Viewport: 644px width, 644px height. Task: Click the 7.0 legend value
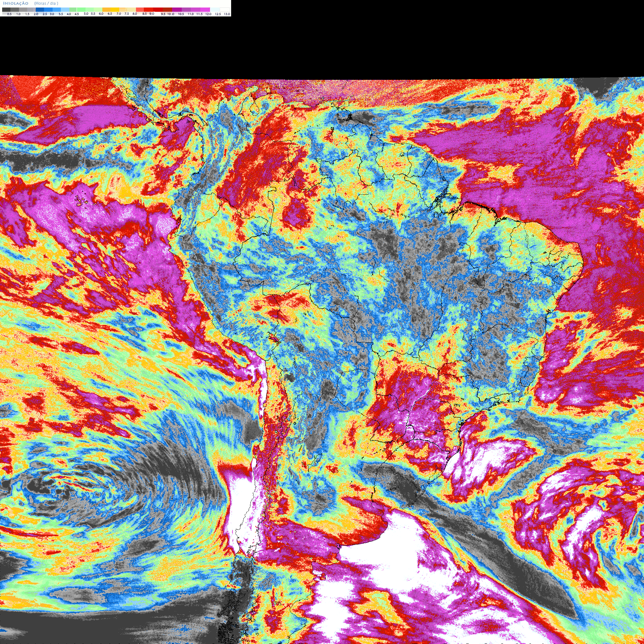tap(119, 14)
